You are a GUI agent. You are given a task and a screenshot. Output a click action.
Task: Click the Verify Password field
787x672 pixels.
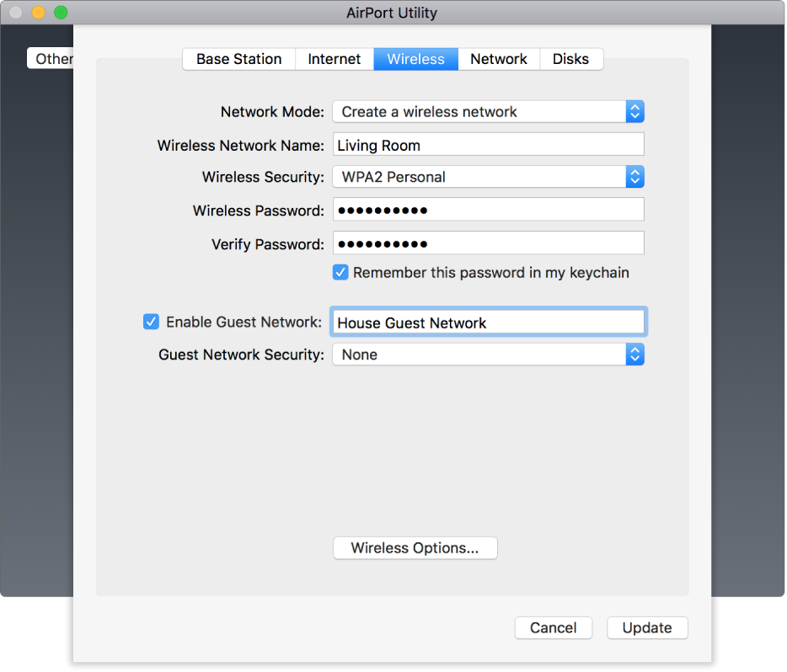pos(488,243)
